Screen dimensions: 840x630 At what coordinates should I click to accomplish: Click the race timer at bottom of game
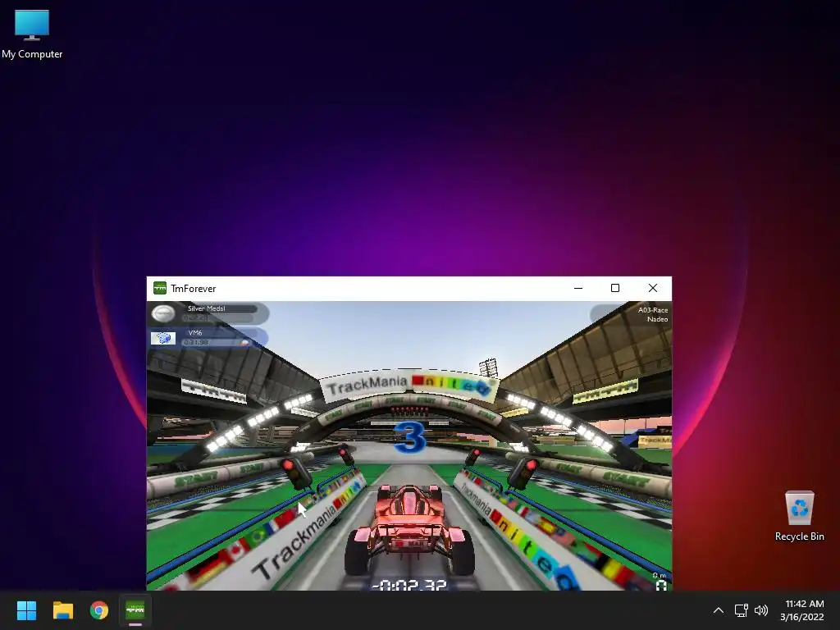click(409, 585)
